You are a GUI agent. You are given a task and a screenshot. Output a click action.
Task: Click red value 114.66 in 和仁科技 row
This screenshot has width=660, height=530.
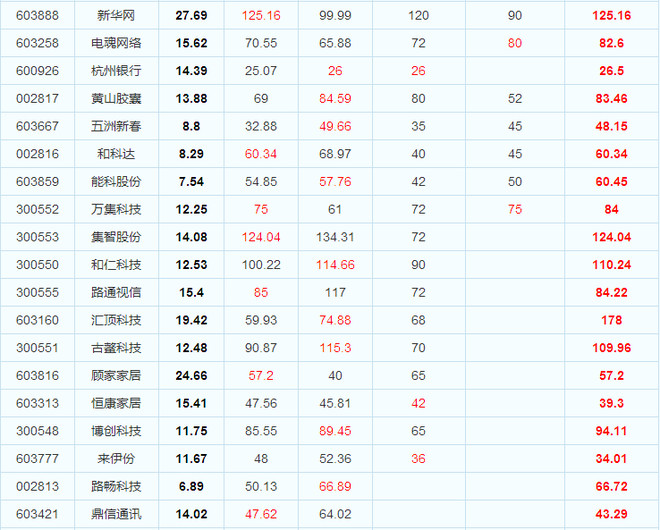point(335,265)
